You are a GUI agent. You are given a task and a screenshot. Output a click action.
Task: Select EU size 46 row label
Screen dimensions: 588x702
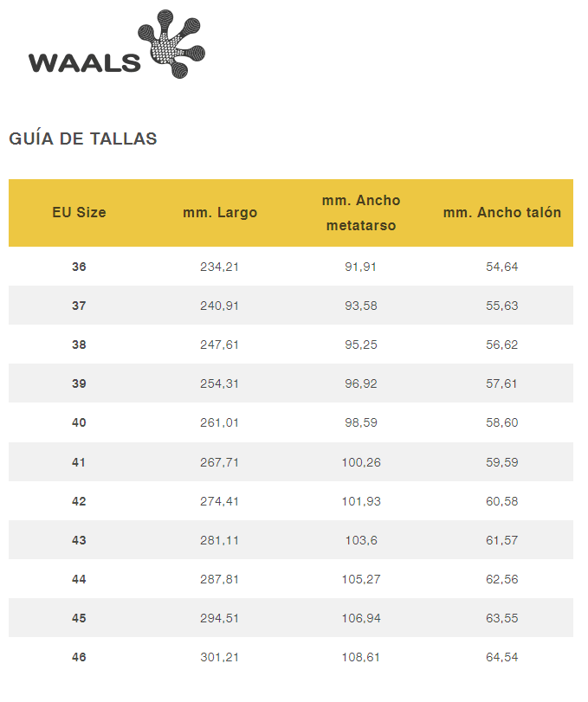(79, 658)
